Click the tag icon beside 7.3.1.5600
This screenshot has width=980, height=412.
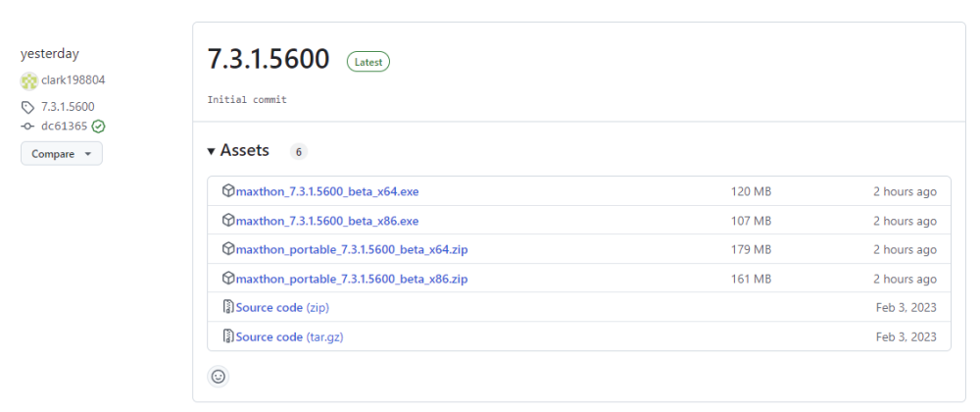27,107
